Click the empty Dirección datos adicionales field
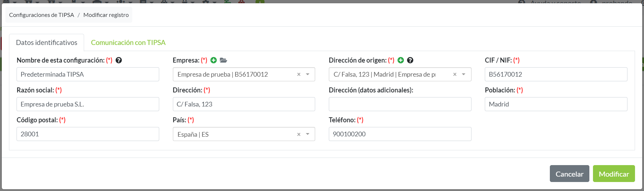This screenshot has height=191, width=644. pos(400,104)
